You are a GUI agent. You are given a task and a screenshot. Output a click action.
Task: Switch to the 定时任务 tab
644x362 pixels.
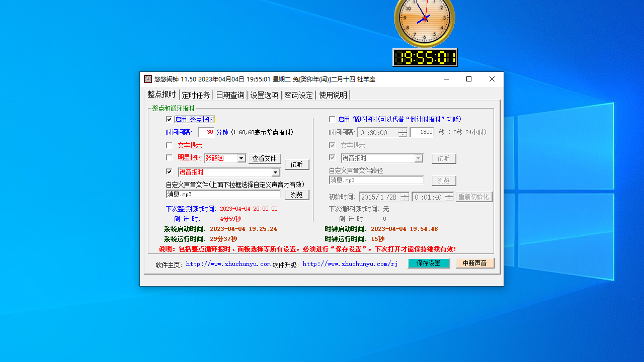[x=197, y=95]
